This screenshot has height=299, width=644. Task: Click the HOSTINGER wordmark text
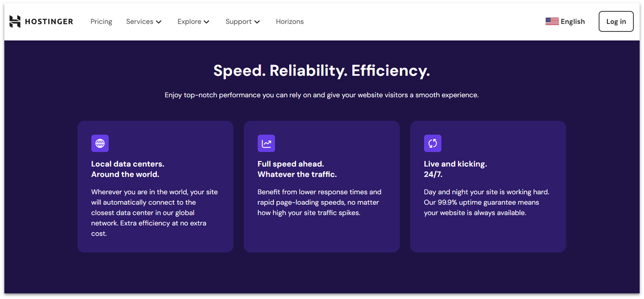(x=49, y=21)
